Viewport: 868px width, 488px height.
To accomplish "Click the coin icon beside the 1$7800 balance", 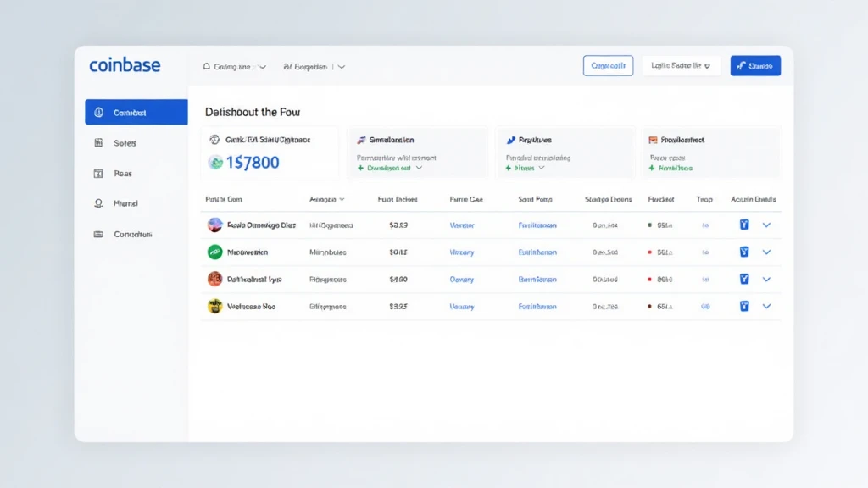I will tap(215, 162).
